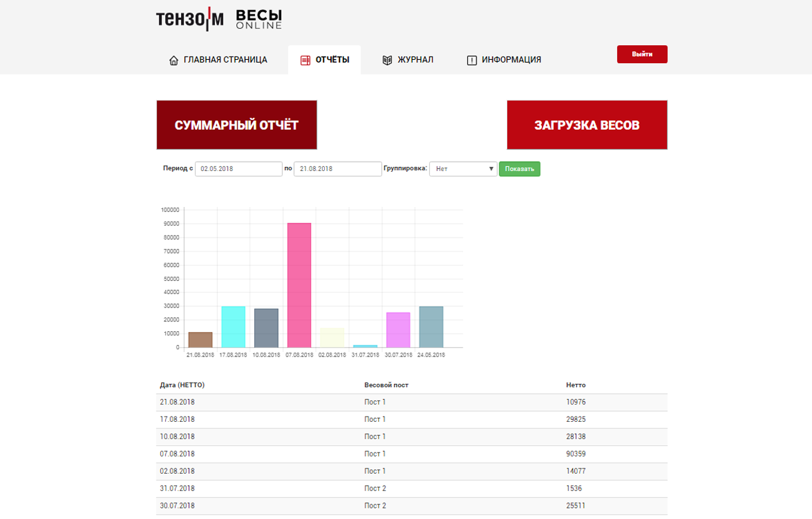The width and height of the screenshot is (812, 519).
Task: Select the table row with 90359
Action: pos(411,454)
